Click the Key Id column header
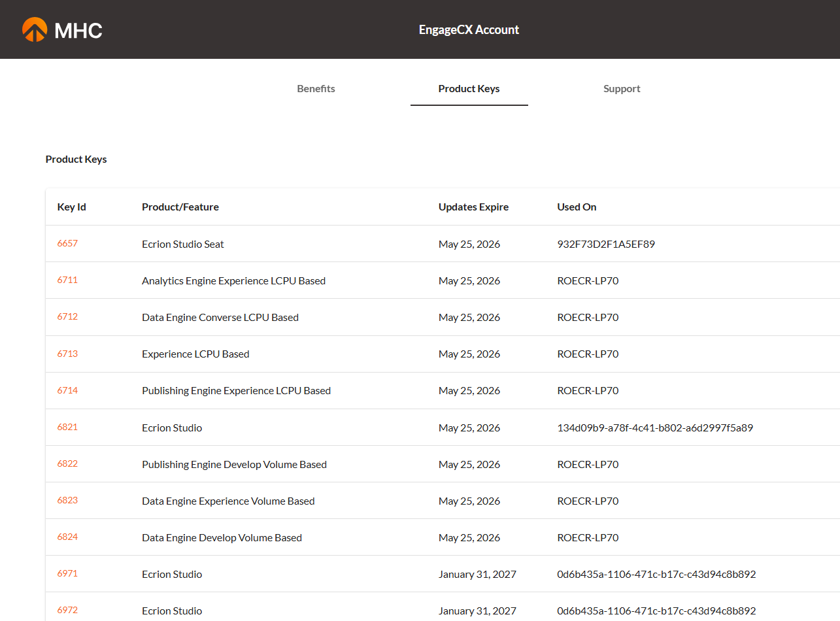 72,207
